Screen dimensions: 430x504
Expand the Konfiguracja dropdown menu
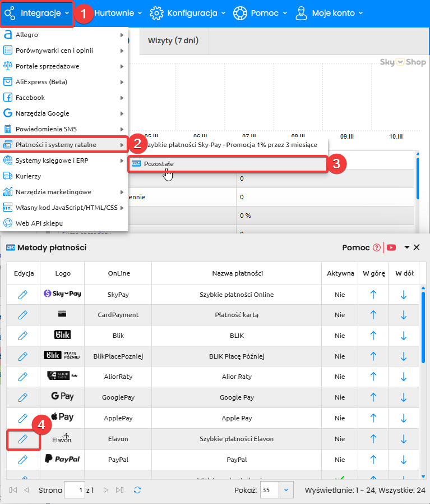coord(188,13)
